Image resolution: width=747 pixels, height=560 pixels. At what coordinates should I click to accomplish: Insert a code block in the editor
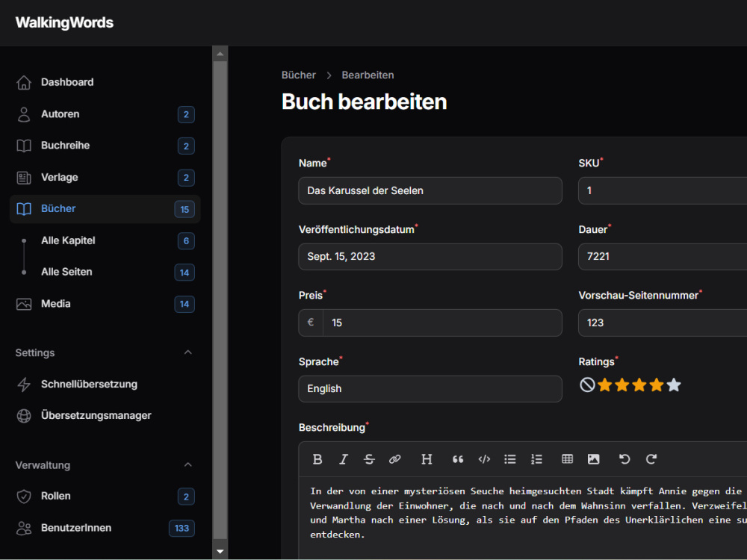pos(484,459)
